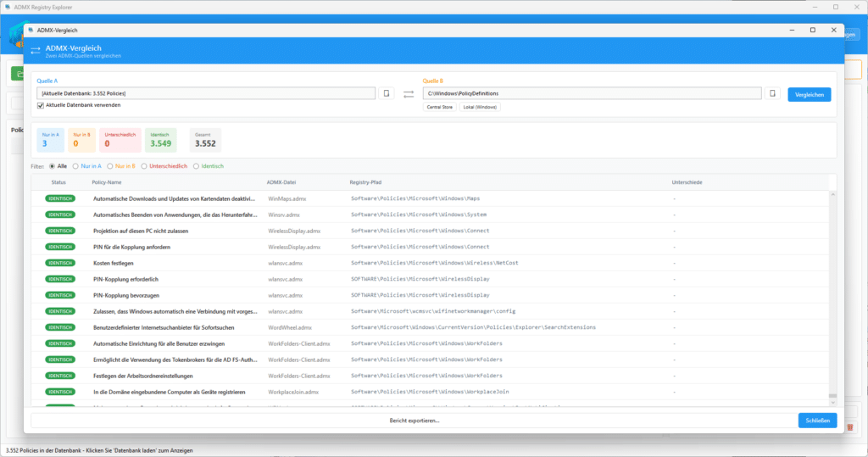Screen dimensions: 868x457
Task: Select row 'Projektion auf diesen PC nicht zulassen'
Action: (x=430, y=231)
